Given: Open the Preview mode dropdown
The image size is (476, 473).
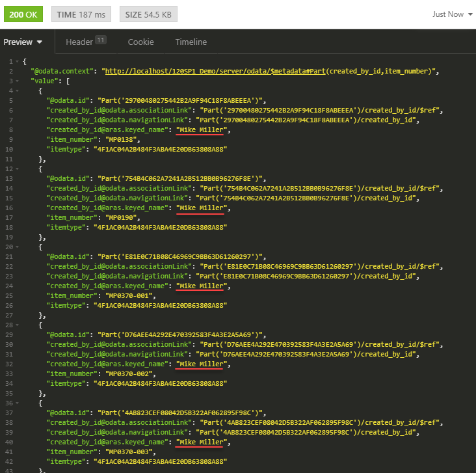Looking at the screenshot, I should coord(23,42).
